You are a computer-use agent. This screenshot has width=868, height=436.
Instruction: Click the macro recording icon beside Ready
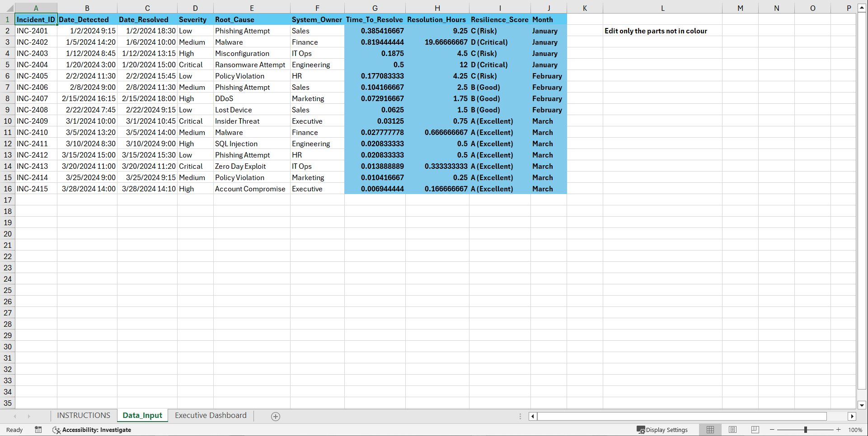point(38,430)
